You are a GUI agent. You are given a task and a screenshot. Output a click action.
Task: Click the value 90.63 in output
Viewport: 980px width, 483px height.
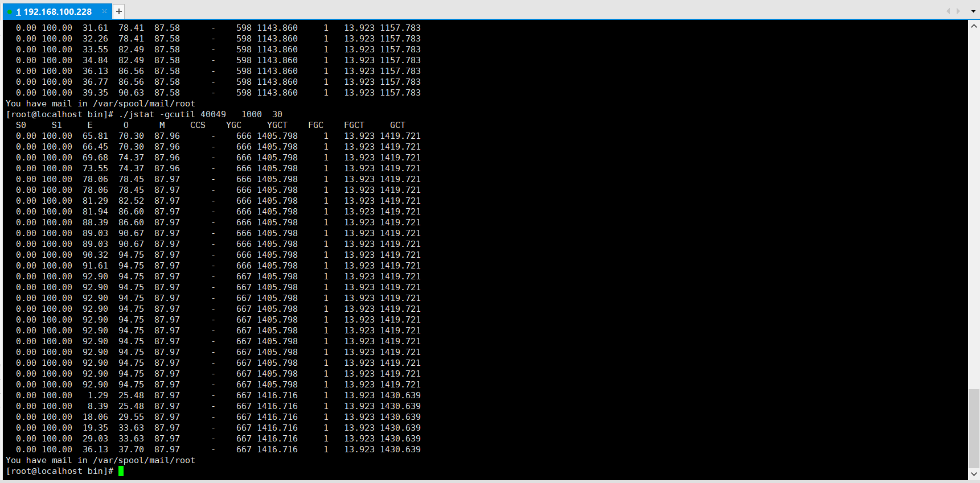pos(131,93)
